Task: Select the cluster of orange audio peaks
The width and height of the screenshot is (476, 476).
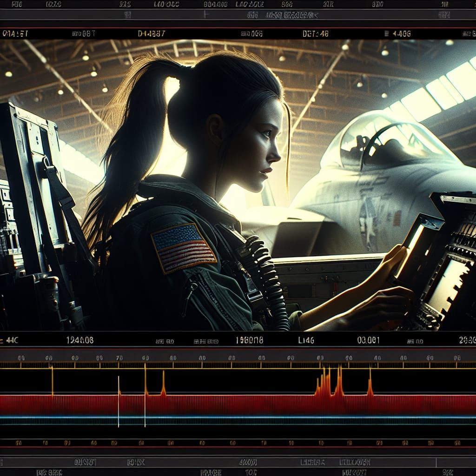Action: [330, 383]
